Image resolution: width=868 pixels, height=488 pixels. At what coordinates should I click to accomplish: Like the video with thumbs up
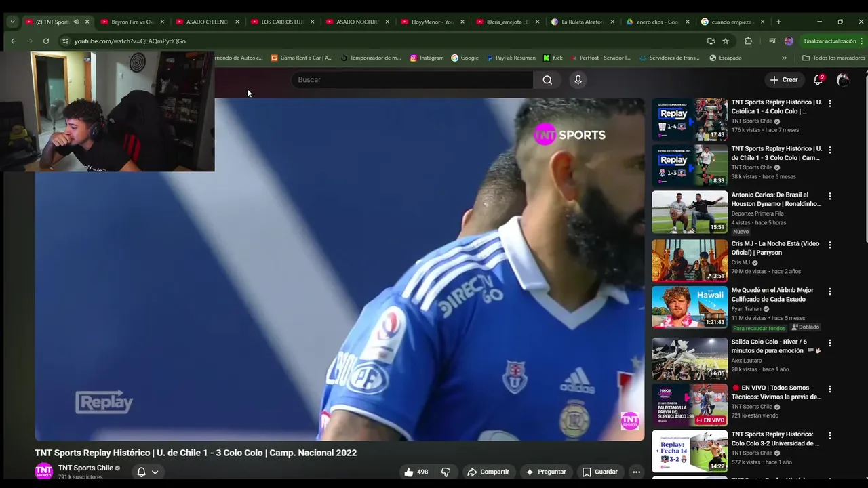click(416, 472)
